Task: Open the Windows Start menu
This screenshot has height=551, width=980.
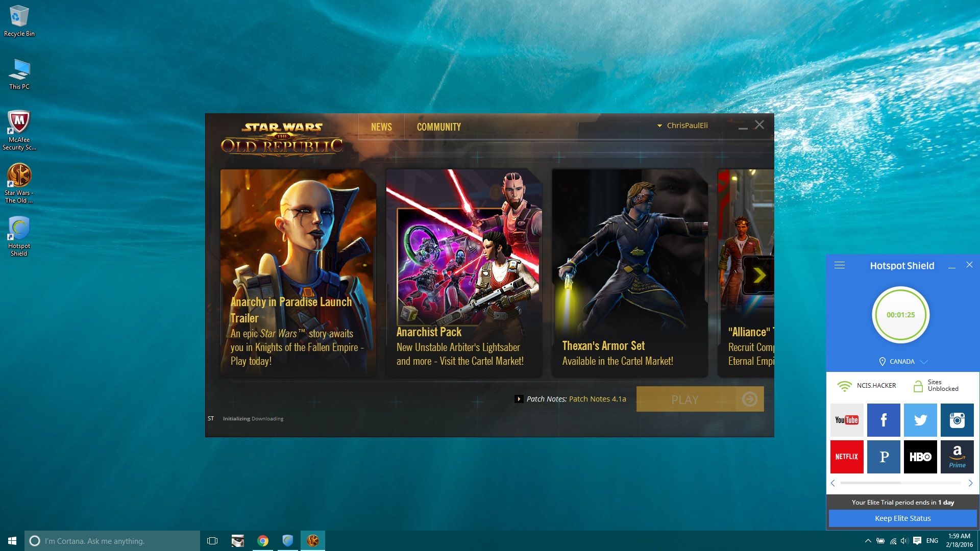Action: 12,541
